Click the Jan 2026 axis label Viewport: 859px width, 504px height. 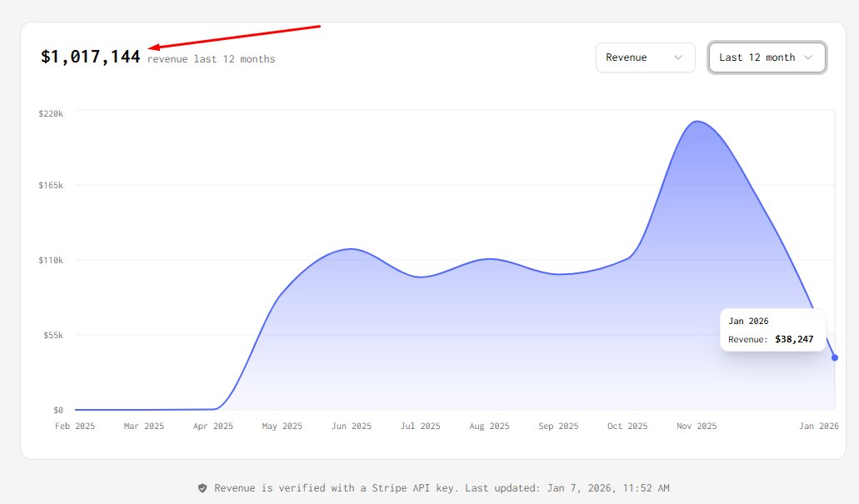[819, 426]
